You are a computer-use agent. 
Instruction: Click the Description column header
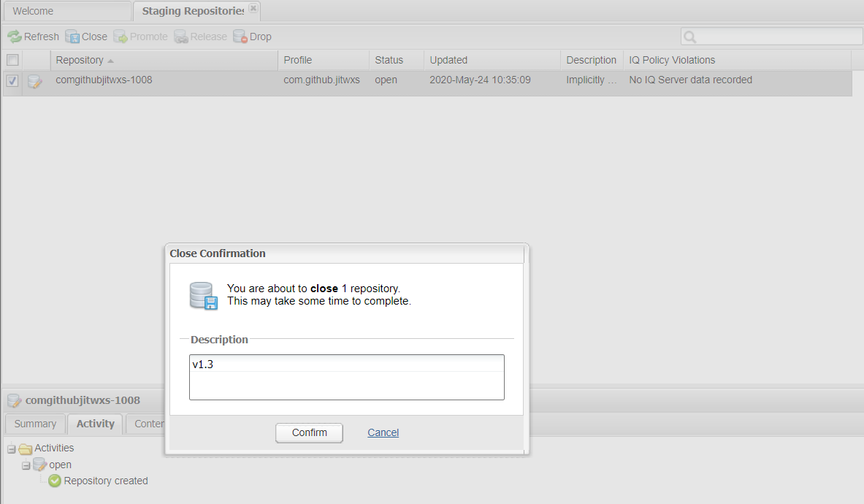(x=592, y=60)
